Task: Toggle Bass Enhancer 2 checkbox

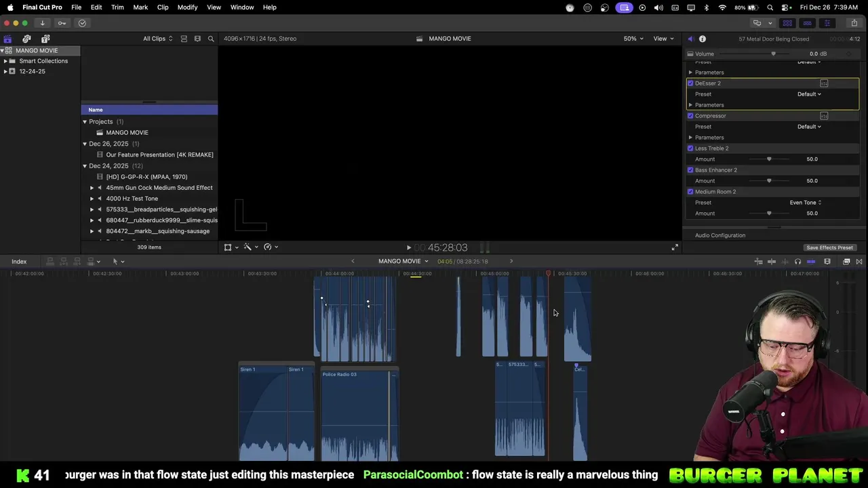Action: tap(690, 170)
